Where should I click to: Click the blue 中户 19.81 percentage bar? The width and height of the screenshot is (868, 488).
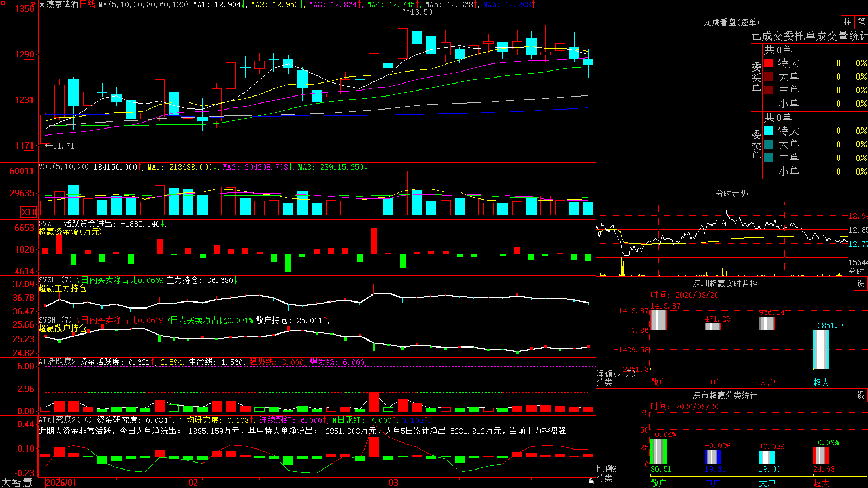tap(712, 457)
